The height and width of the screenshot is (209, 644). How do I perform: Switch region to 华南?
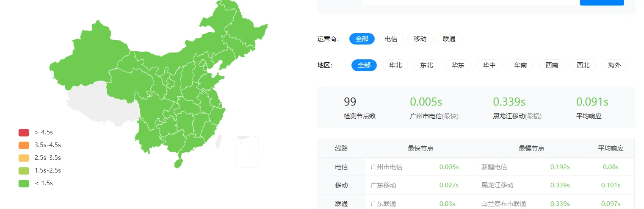click(520, 65)
